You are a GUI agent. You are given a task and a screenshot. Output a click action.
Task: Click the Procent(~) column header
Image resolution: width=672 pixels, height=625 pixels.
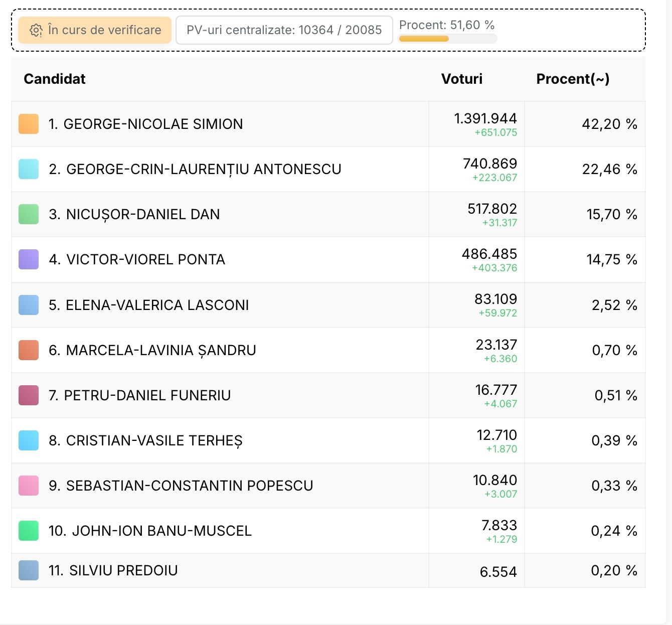pos(573,79)
